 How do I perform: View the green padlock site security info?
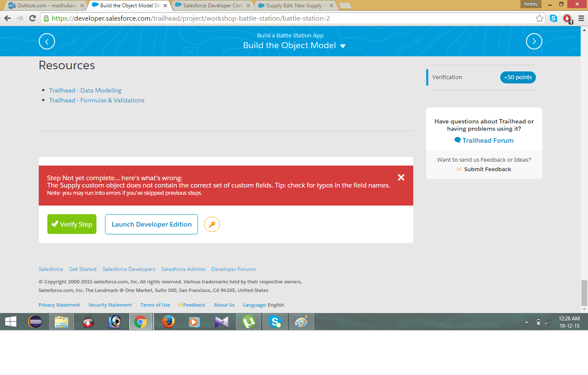(46, 18)
